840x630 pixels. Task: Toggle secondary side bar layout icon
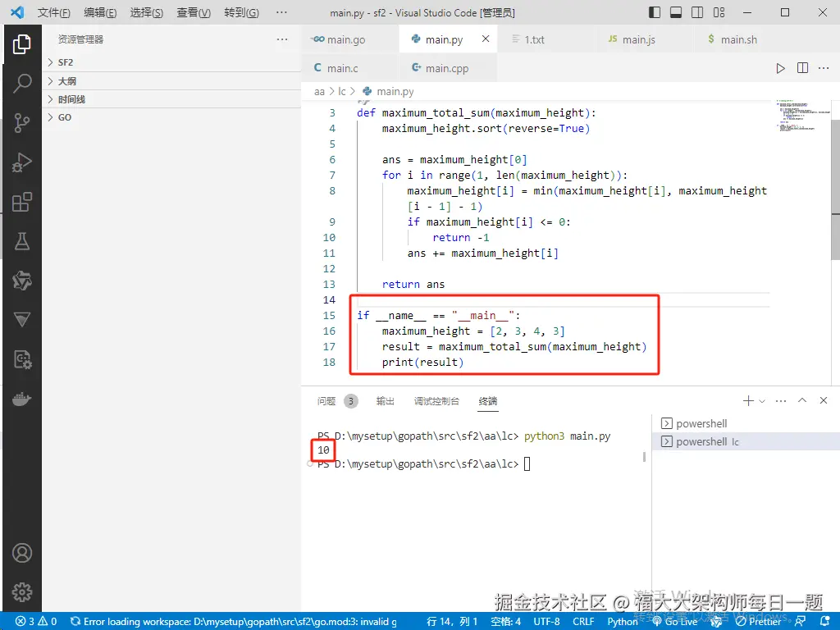(x=697, y=12)
